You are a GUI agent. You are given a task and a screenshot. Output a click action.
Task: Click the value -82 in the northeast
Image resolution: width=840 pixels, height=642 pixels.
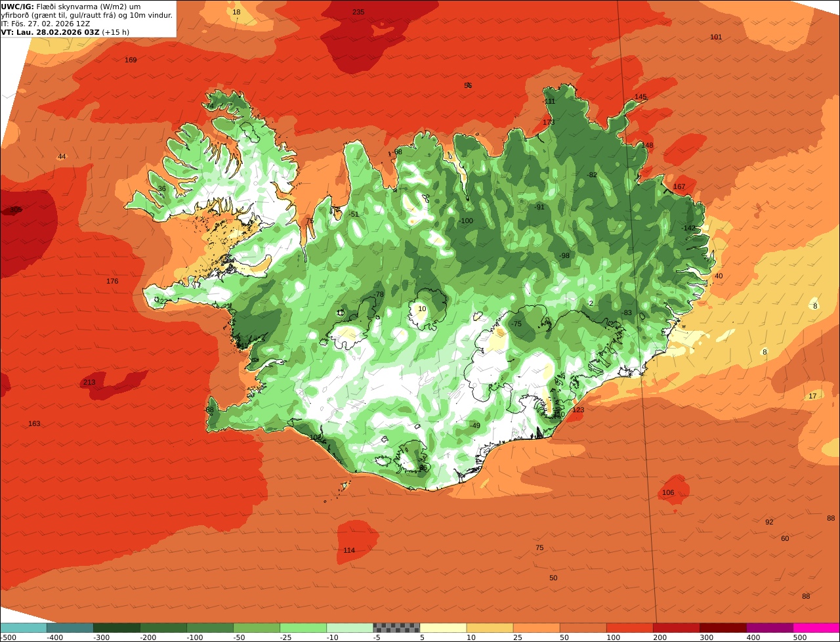pos(592,175)
